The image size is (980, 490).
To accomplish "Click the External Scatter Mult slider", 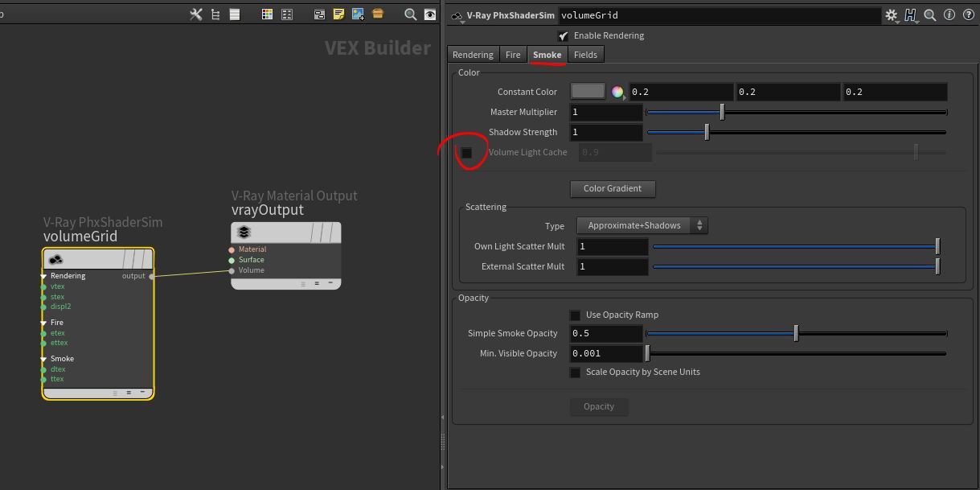I will point(797,267).
